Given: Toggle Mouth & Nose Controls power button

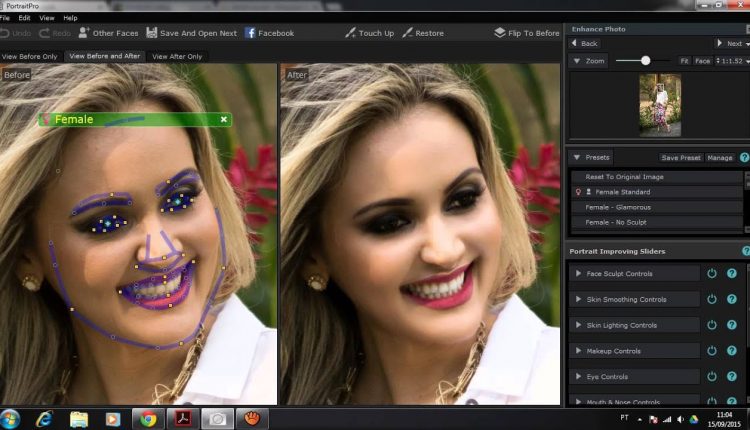Looking at the screenshot, I should tap(712, 401).
